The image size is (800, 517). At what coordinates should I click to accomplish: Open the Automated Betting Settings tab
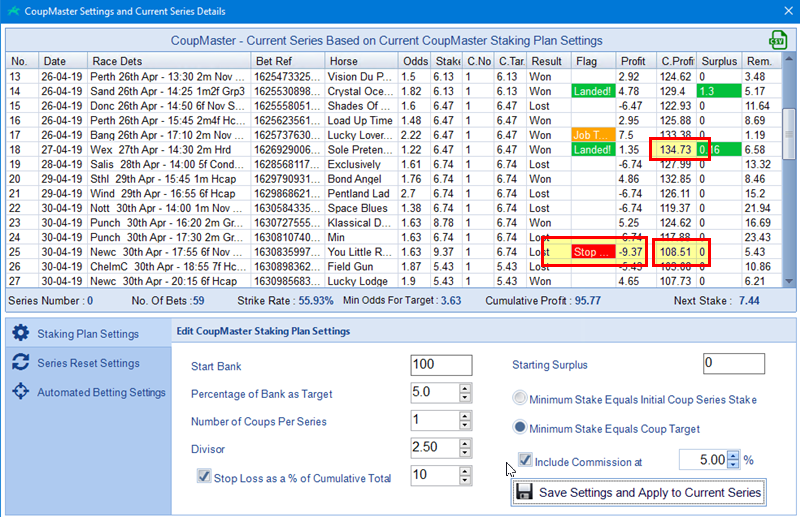[x=89, y=392]
